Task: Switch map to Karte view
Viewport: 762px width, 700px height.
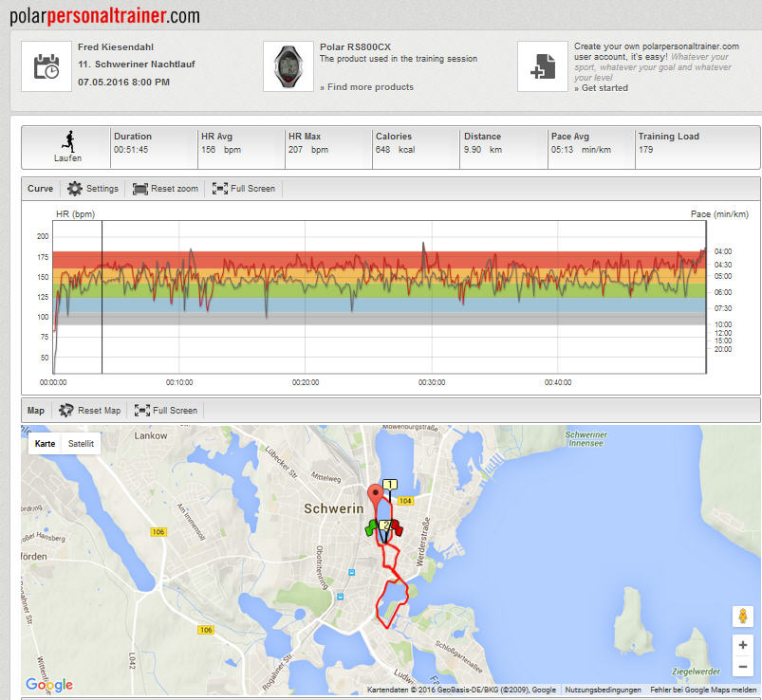Action: [46, 444]
